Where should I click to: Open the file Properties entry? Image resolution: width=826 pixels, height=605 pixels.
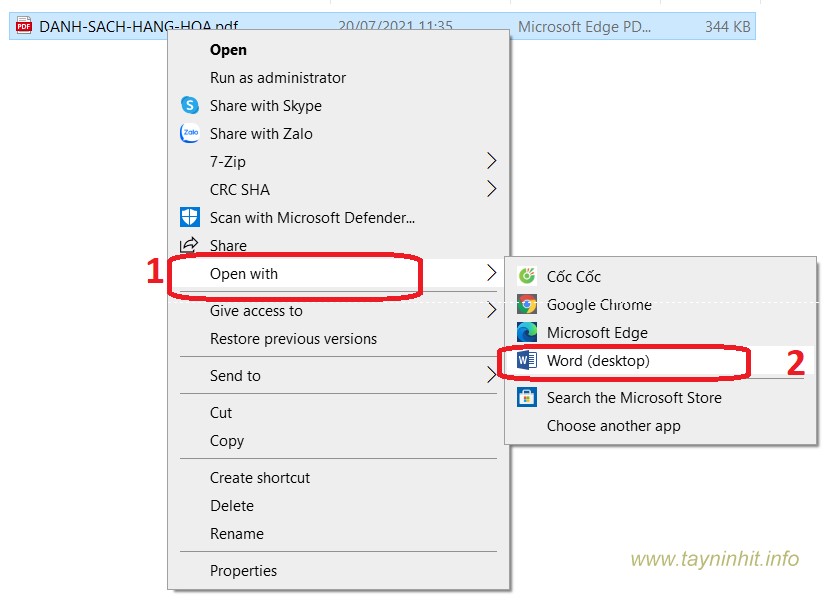tap(243, 570)
